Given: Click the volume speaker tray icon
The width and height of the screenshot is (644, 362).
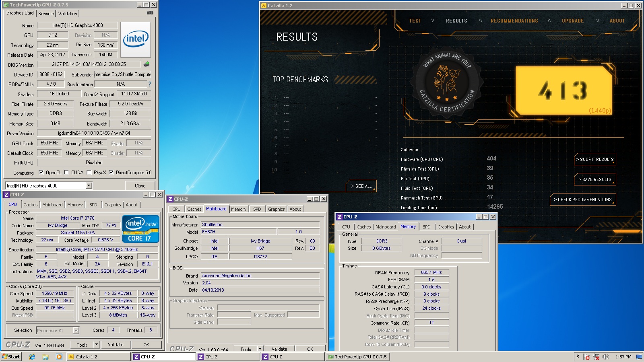Looking at the screenshot, I should point(606,357).
